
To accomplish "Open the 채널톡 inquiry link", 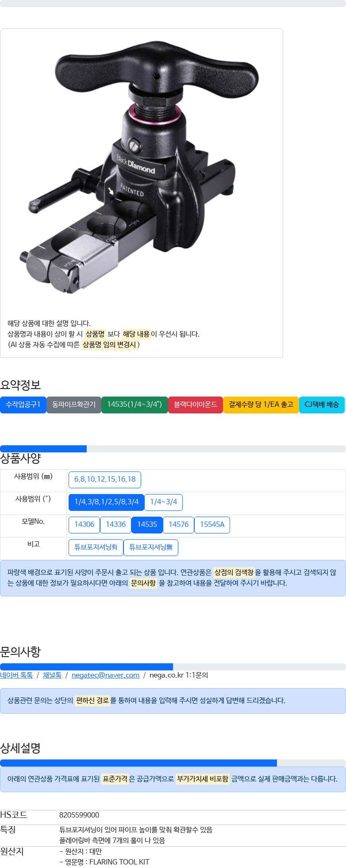I will point(52,675).
